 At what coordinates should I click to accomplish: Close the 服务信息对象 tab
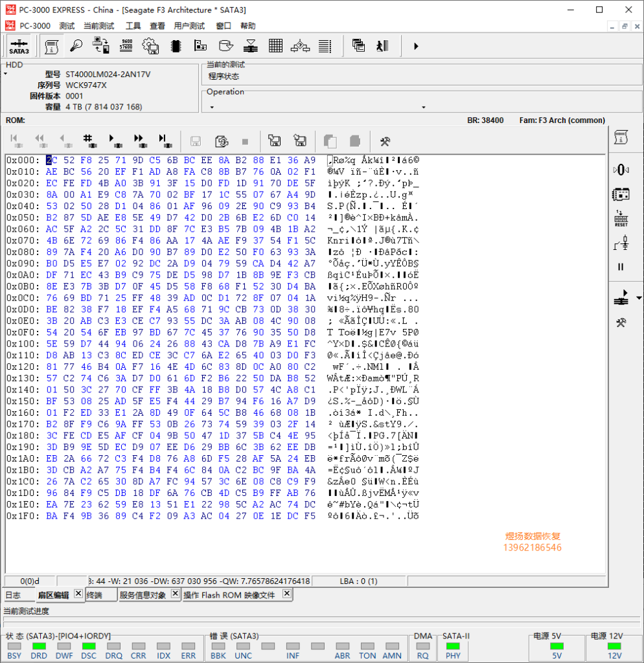175,594
